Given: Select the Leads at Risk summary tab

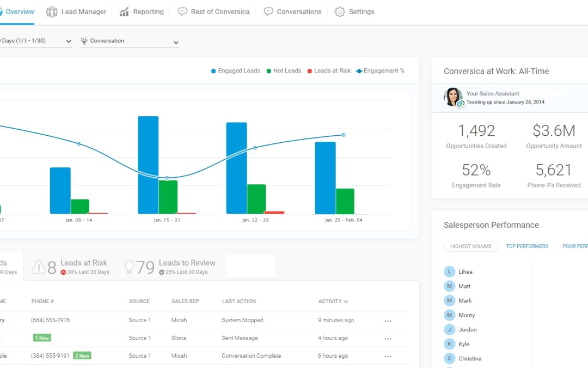Looking at the screenshot, I should tap(70, 267).
